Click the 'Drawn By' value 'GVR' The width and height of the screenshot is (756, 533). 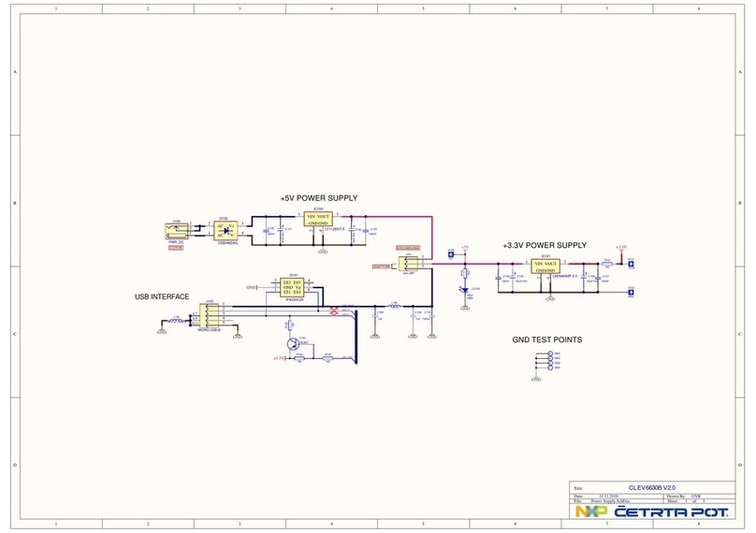[696, 496]
